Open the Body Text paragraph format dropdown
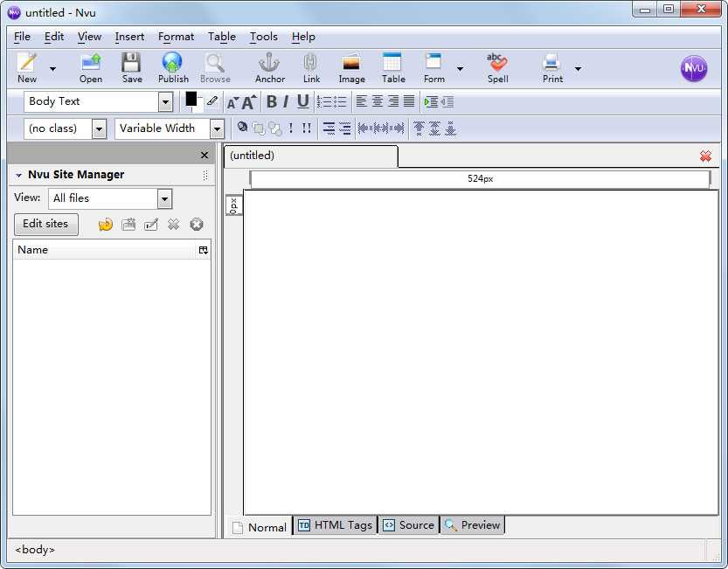This screenshot has width=728, height=569. 165,102
